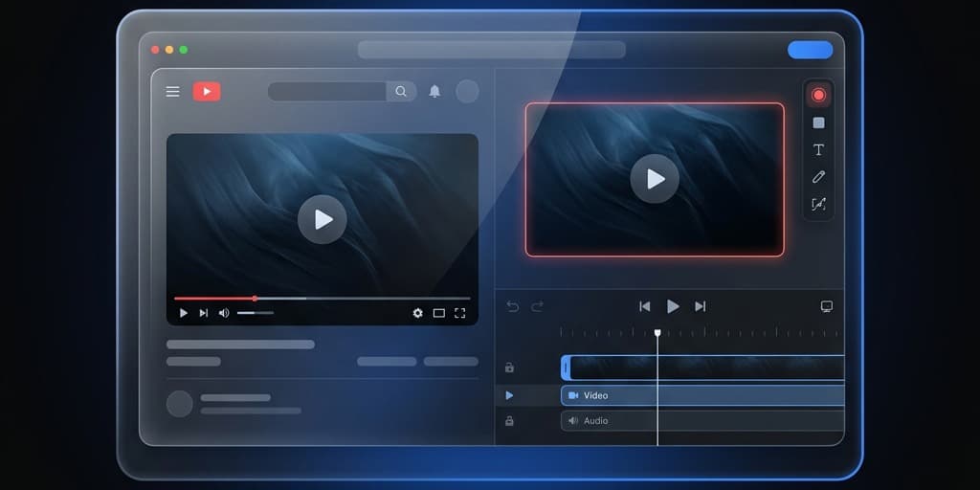The height and width of the screenshot is (490, 980).
Task: Jump to previous clip in editor transport
Action: point(644,306)
